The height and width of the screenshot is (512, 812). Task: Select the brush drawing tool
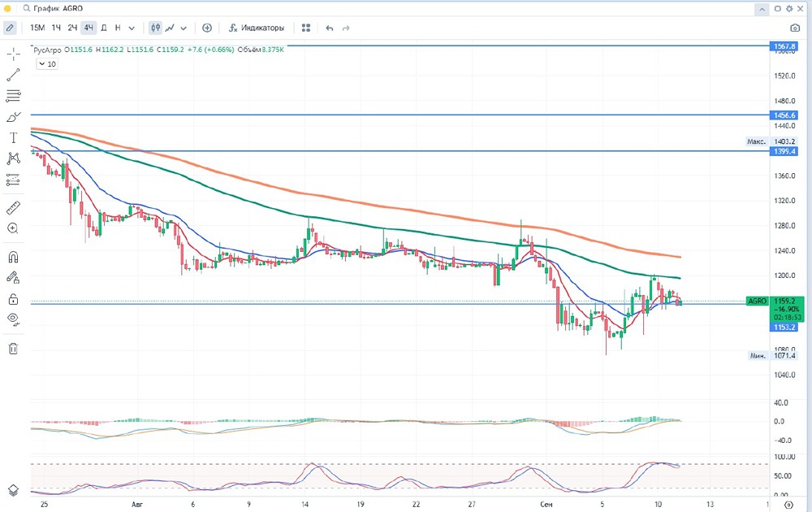[14, 117]
